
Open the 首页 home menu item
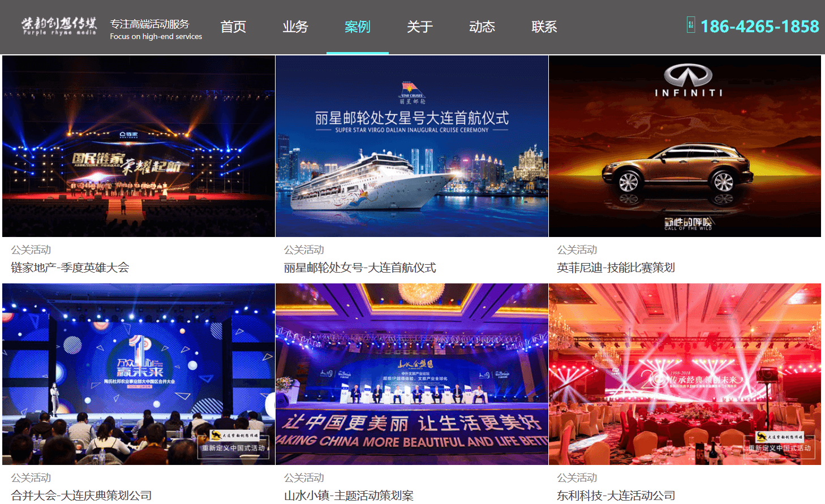pyautogui.click(x=233, y=27)
